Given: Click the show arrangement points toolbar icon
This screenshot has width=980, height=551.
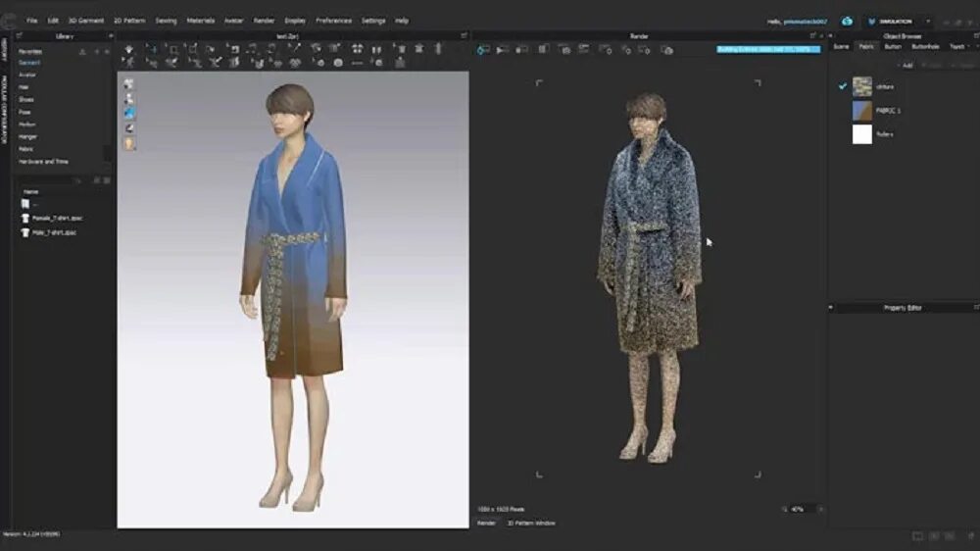Looking at the screenshot, I should [357, 49].
